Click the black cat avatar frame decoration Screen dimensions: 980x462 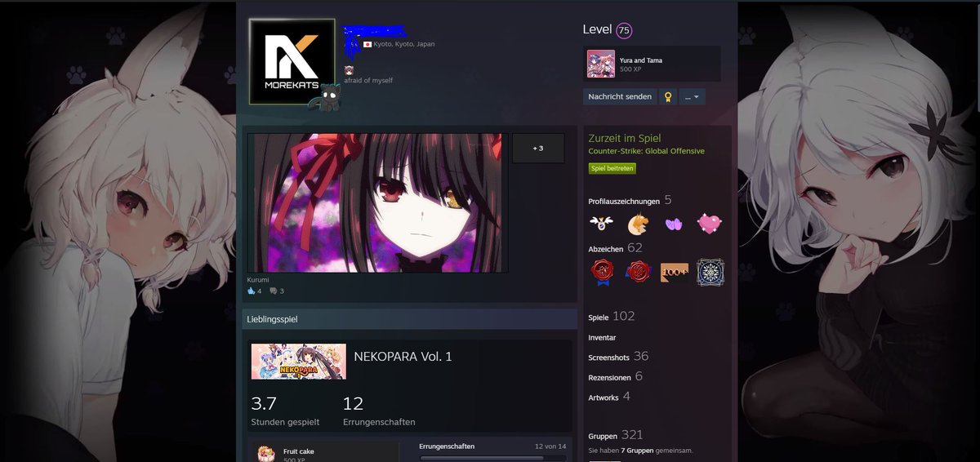pos(325,96)
